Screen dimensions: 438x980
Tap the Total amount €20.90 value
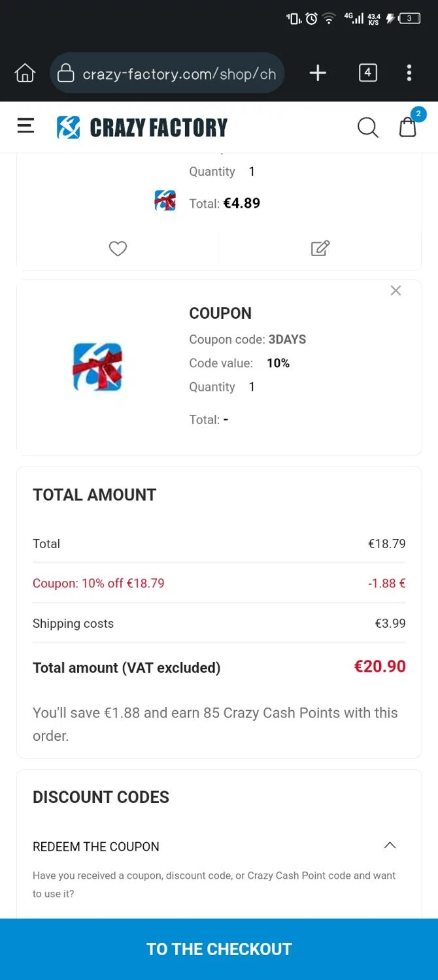(x=380, y=666)
